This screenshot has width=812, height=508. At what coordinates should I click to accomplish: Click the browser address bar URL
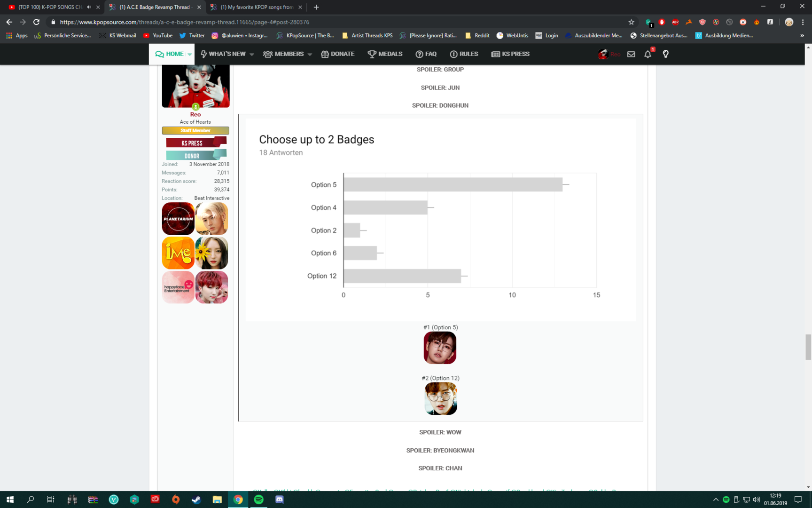185,22
